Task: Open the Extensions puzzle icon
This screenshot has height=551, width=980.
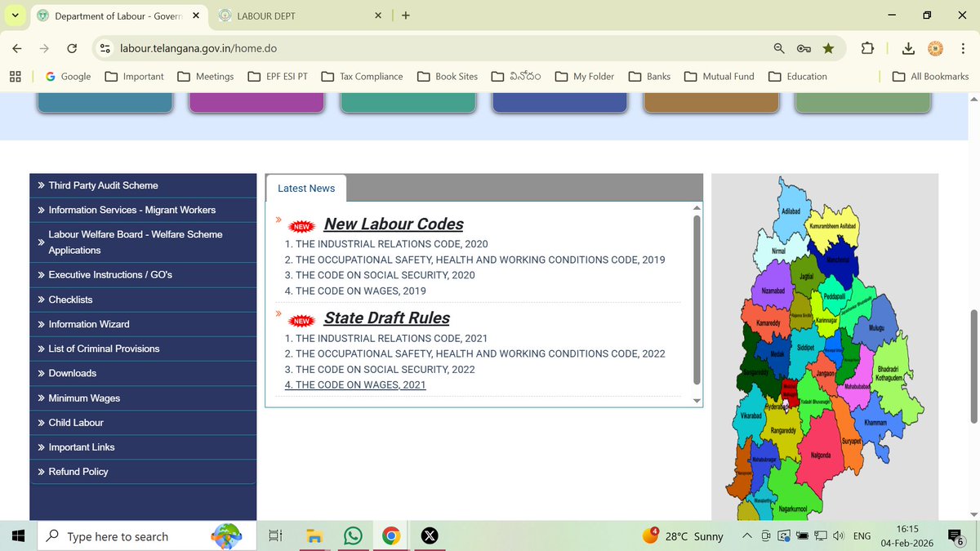Action: point(867,48)
